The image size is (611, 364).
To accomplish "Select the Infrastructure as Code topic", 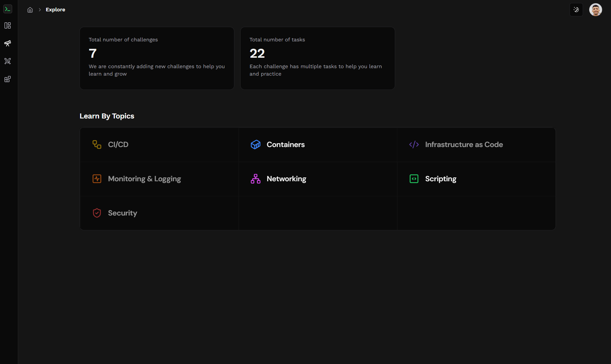I will point(464,145).
